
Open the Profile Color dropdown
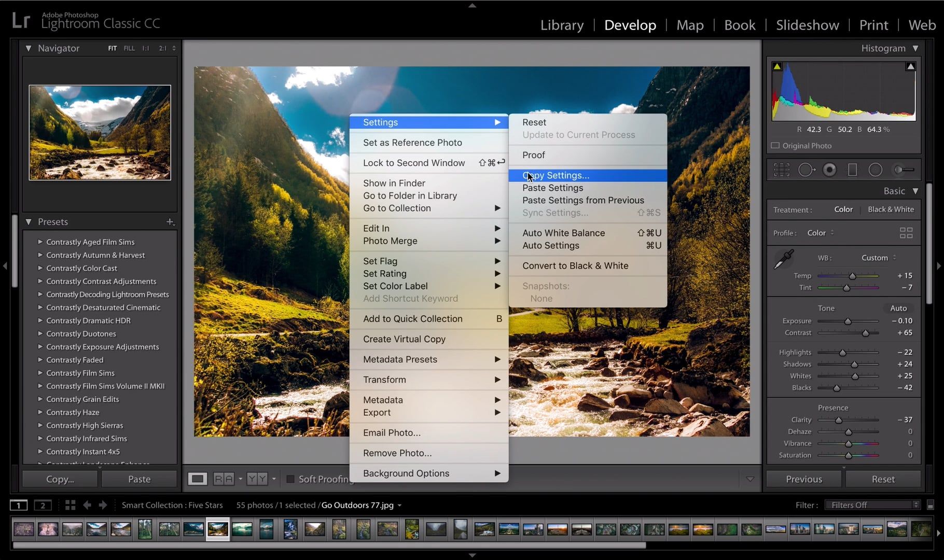[x=821, y=233]
